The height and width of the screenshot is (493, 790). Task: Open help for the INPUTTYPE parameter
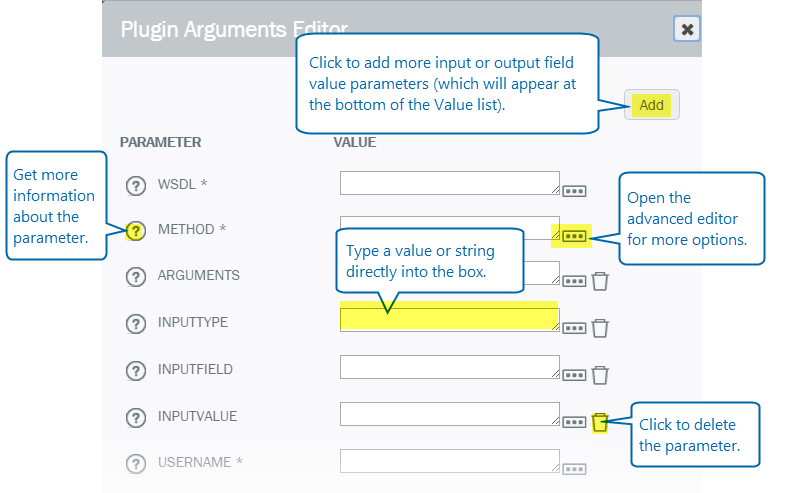pyautogui.click(x=136, y=323)
